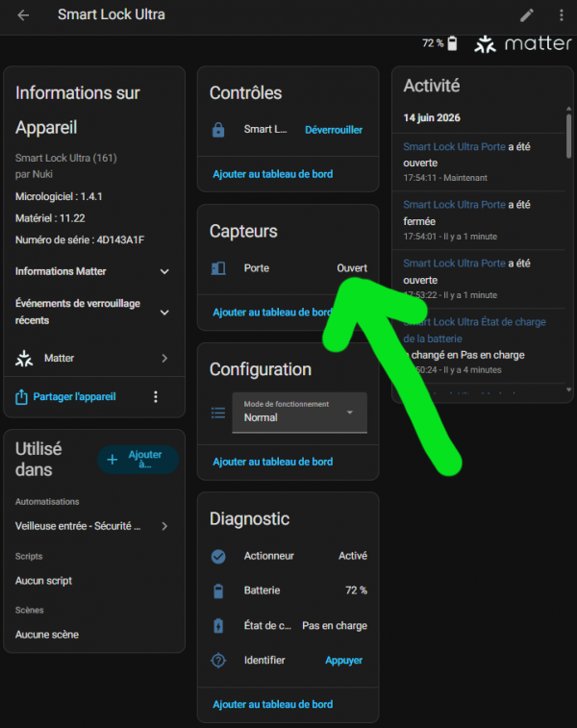Open the three-dot menu beside Partager l'appareil
Screen dimensions: 577x728
156,397
